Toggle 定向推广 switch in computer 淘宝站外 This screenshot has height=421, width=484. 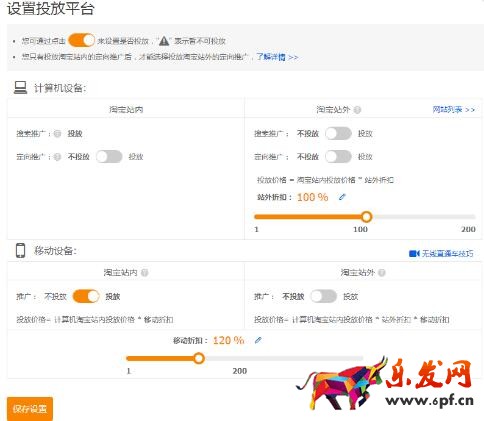(338, 157)
